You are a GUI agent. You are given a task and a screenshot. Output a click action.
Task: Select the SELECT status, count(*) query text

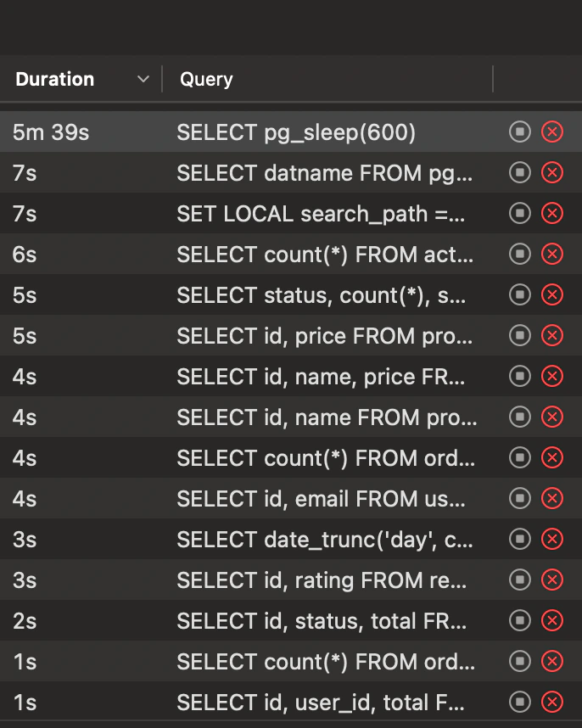pos(322,296)
